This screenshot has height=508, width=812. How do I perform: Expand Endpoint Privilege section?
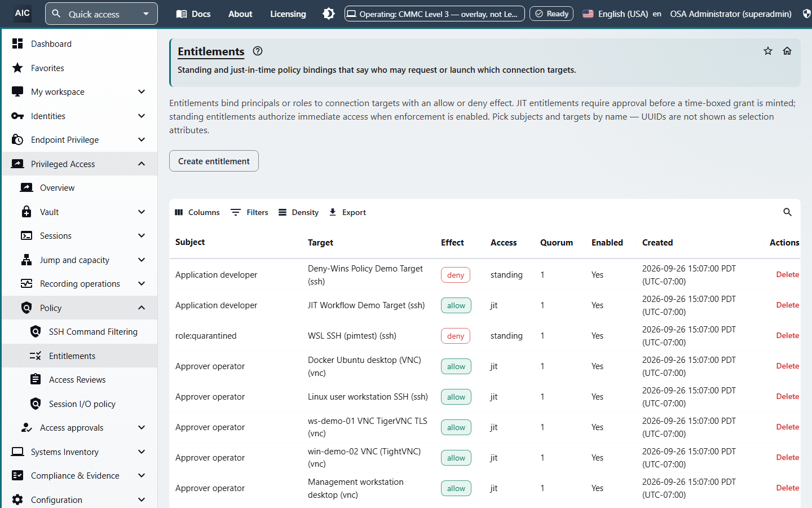(x=79, y=139)
